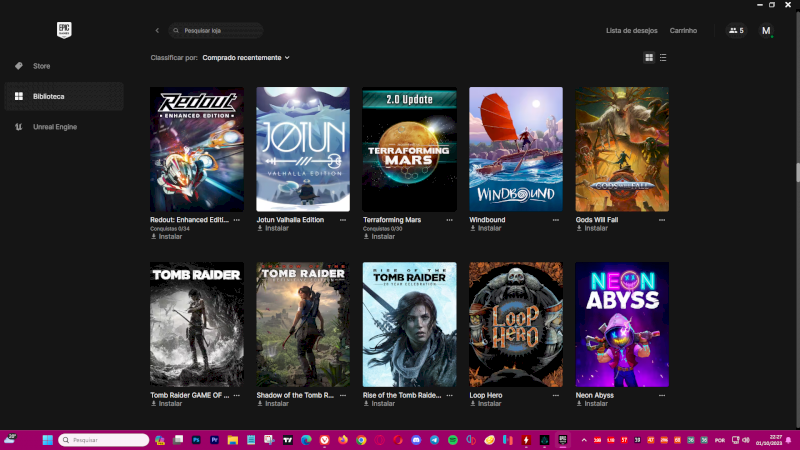Open the Carrinho link
800x450 pixels.
[683, 31]
